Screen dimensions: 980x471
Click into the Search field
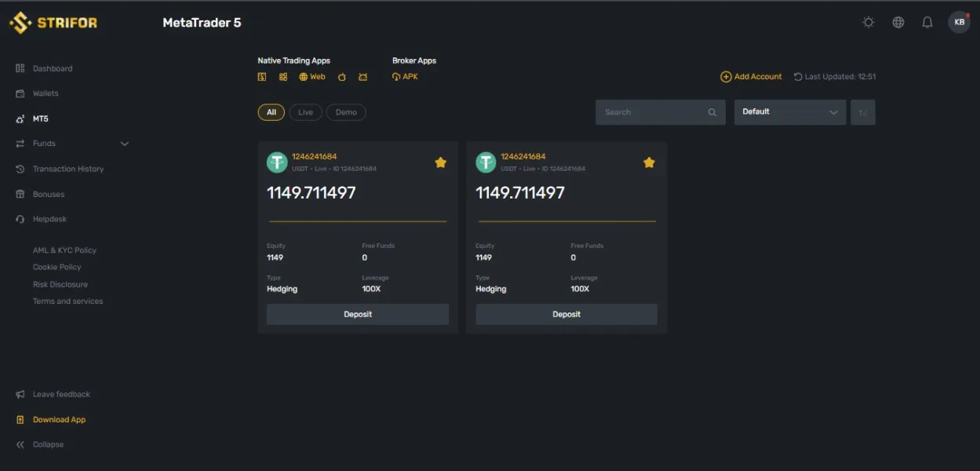[x=661, y=112]
